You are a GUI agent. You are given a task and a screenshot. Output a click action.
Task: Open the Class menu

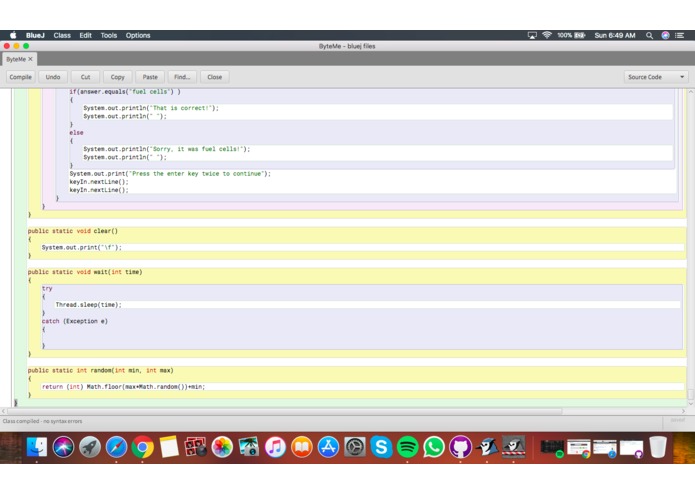tap(62, 35)
